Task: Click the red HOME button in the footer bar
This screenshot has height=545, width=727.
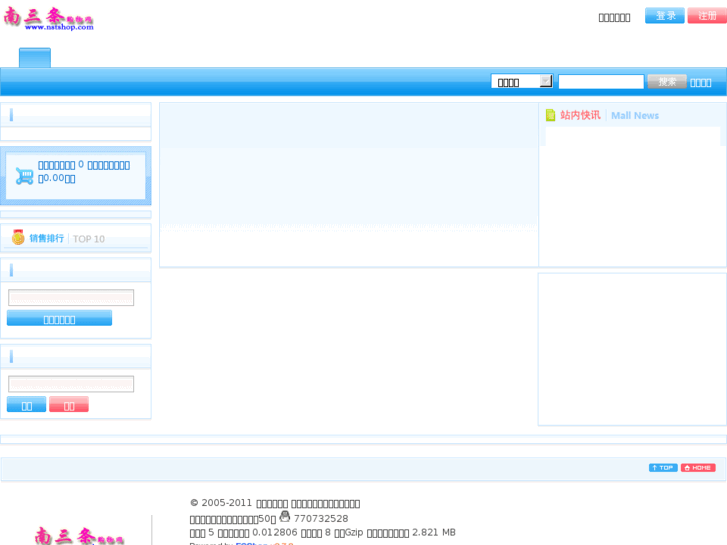Action: coord(698,468)
